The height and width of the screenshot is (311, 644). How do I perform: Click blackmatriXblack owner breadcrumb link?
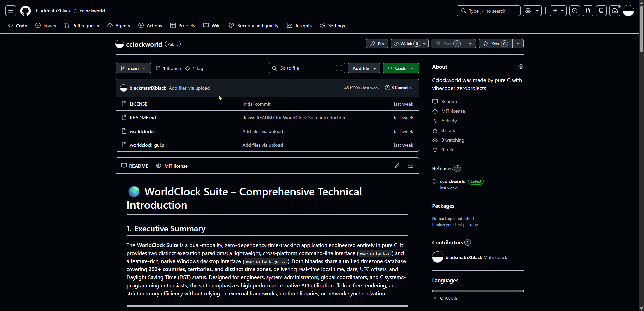pos(53,11)
